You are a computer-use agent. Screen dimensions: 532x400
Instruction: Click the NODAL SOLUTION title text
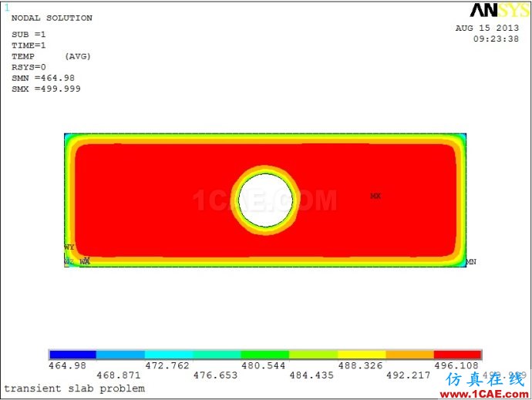[x=52, y=18]
